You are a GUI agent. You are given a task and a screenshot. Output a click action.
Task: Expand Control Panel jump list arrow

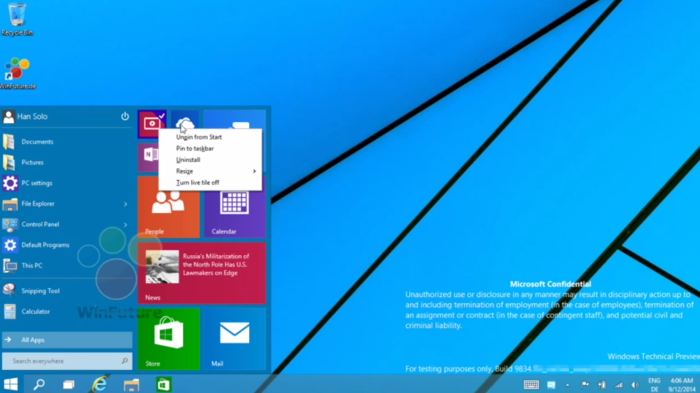click(125, 225)
